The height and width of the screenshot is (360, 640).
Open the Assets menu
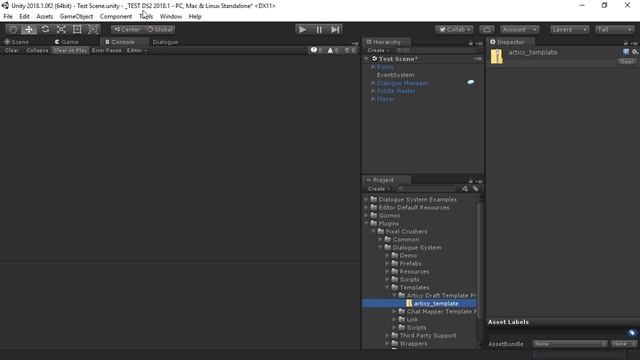coord(44,16)
